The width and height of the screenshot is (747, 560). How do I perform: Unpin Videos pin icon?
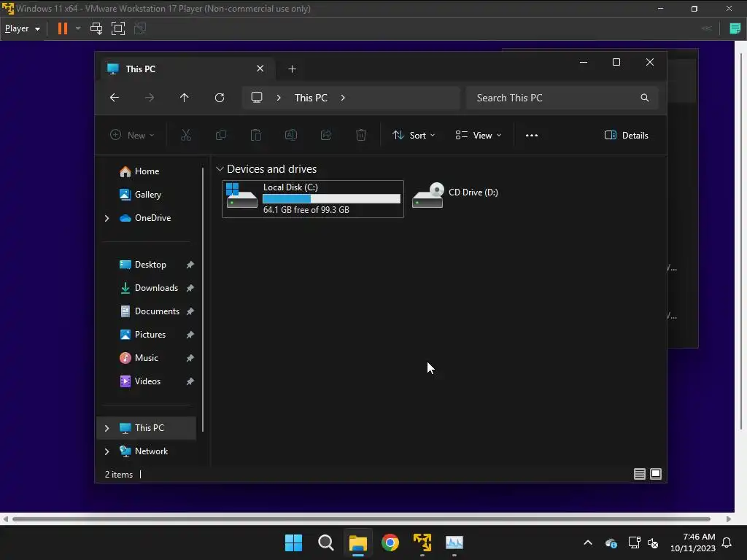[x=190, y=381]
